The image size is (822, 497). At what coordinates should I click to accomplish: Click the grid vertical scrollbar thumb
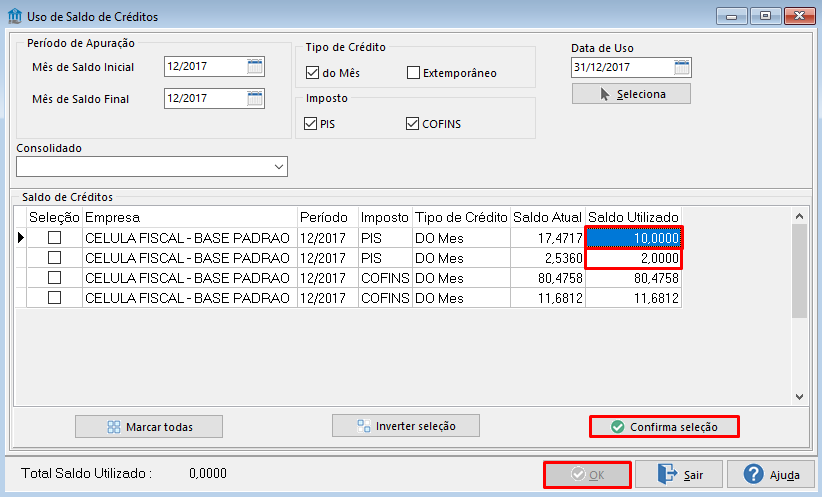[x=799, y=271]
